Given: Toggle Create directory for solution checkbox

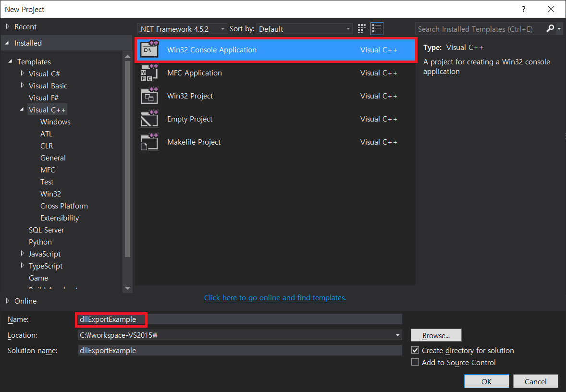Looking at the screenshot, I should (415, 350).
